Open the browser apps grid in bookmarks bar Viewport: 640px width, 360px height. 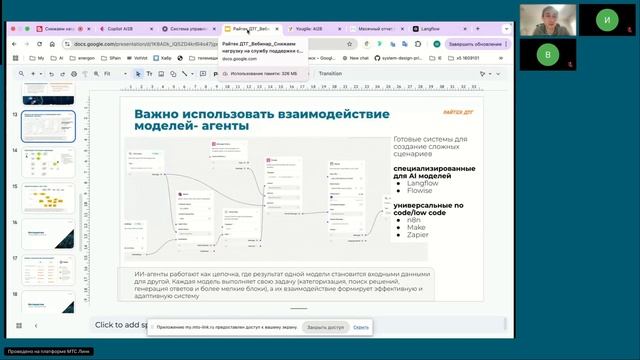pyautogui.click(x=16, y=58)
